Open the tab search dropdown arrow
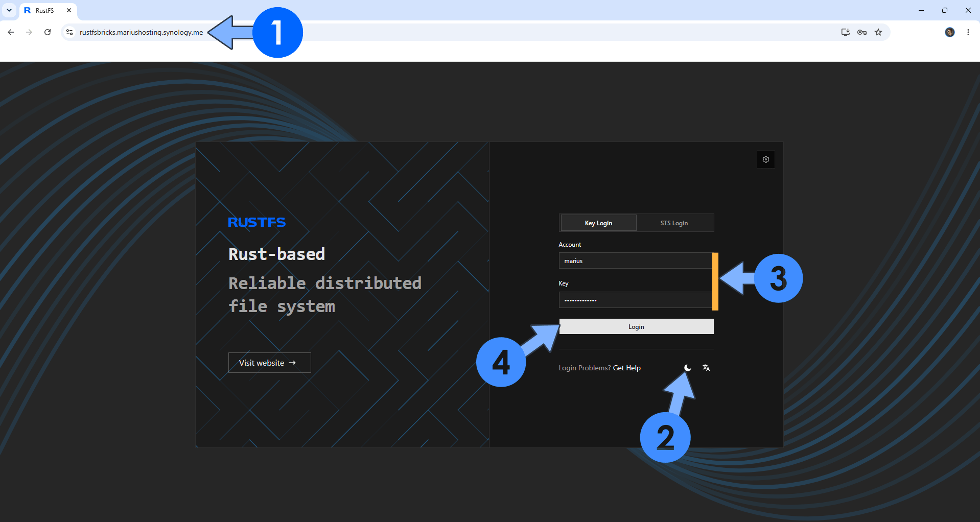 [9, 10]
